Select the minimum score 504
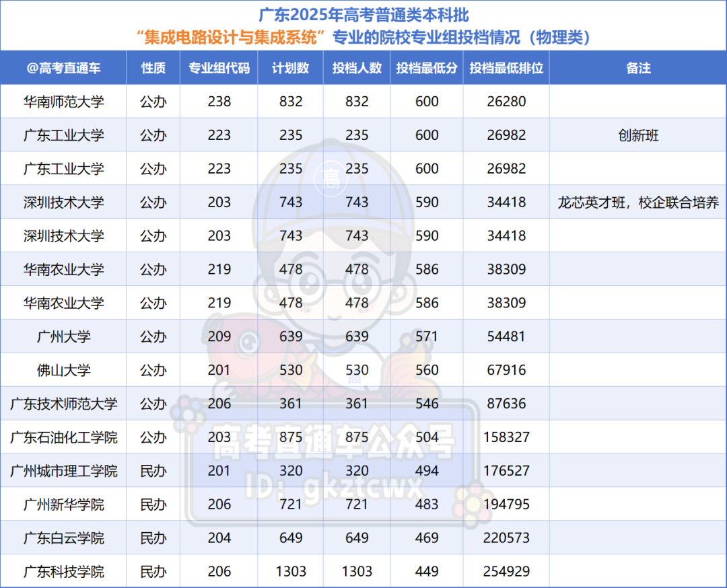The width and height of the screenshot is (727, 588). click(427, 437)
